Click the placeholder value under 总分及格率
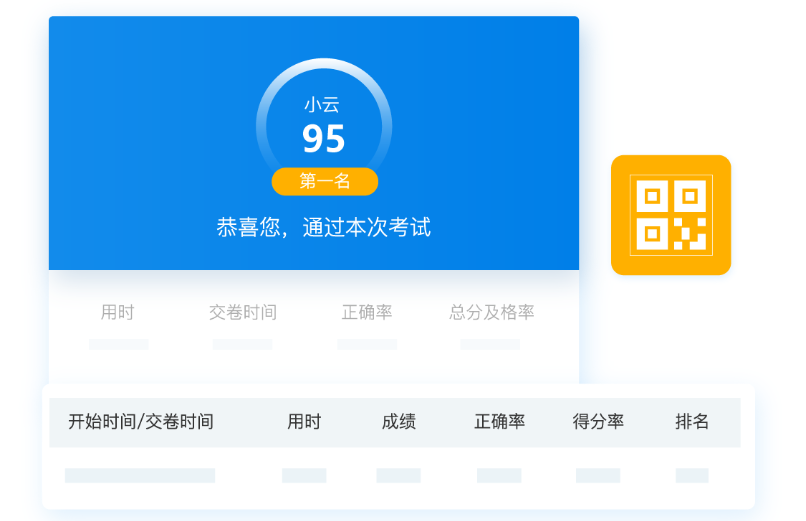 [490, 344]
